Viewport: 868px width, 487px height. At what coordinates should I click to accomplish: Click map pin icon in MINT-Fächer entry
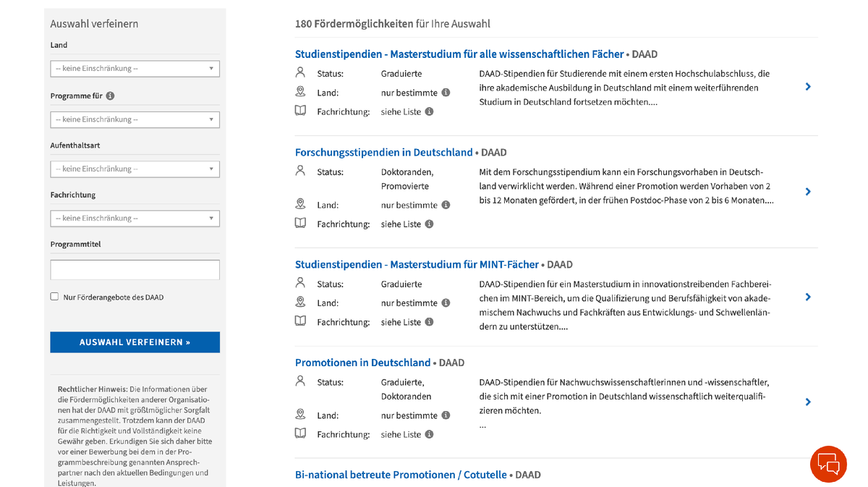coord(300,302)
